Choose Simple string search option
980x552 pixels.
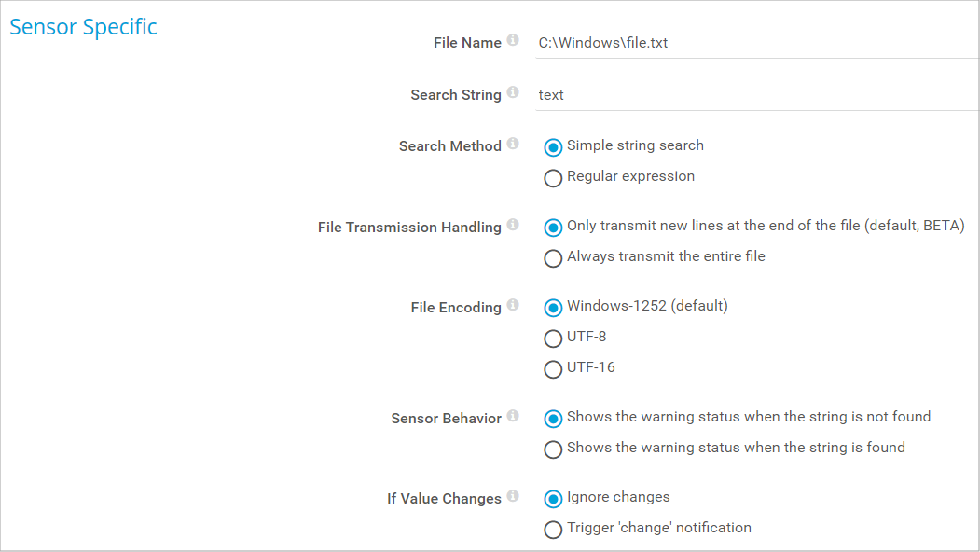point(553,146)
